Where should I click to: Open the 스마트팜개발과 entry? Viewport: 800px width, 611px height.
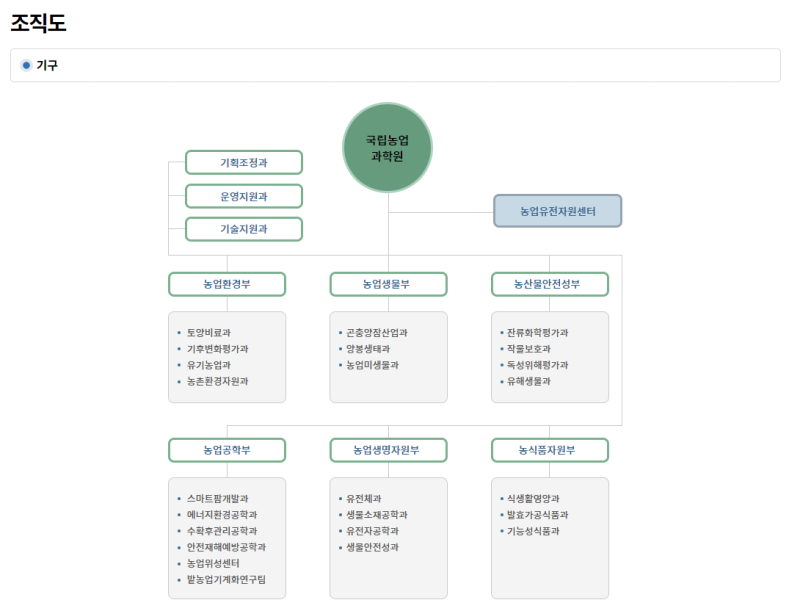(x=217, y=498)
